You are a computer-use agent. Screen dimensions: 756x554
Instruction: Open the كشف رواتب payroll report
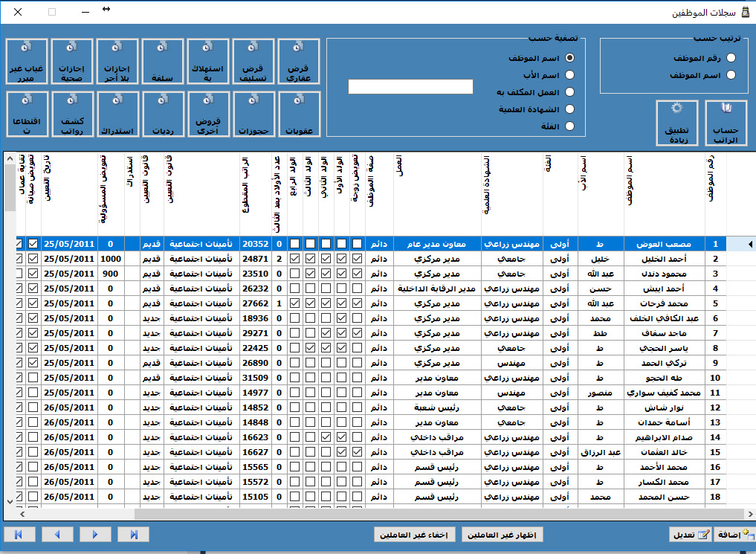tap(71, 114)
